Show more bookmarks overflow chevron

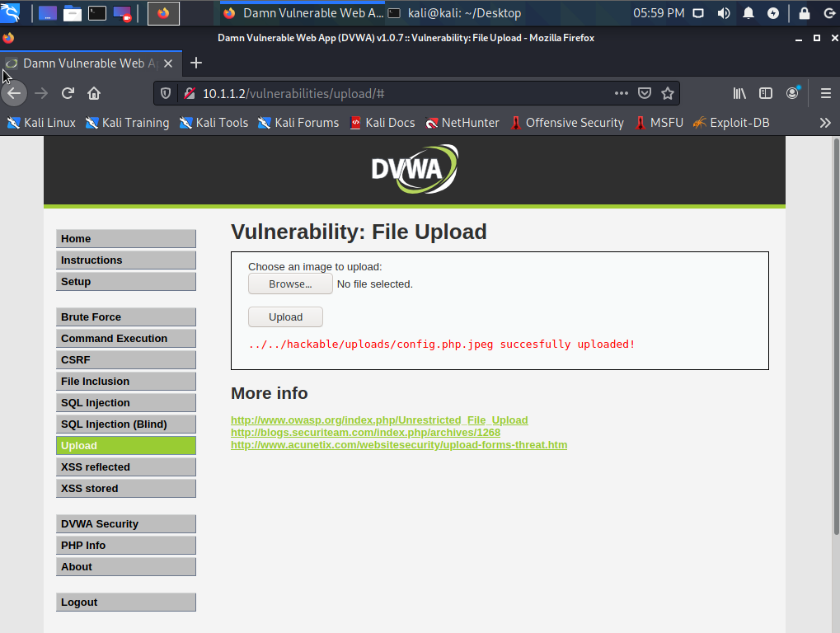[x=825, y=123]
